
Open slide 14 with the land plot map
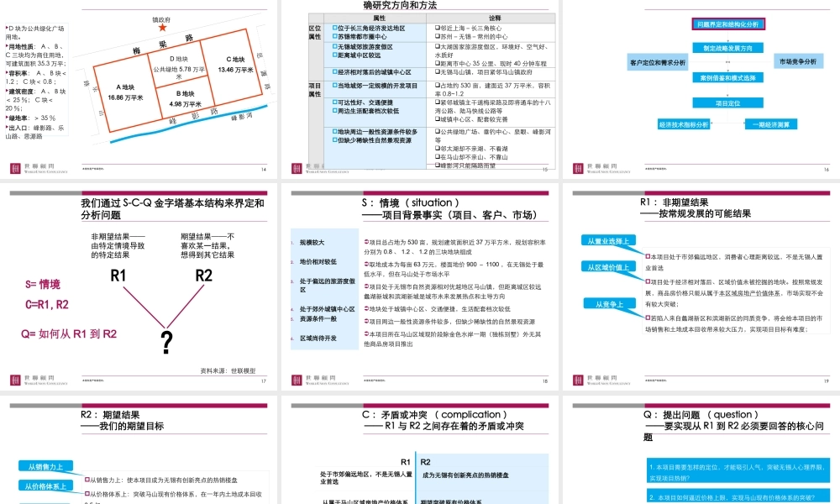click(139, 88)
